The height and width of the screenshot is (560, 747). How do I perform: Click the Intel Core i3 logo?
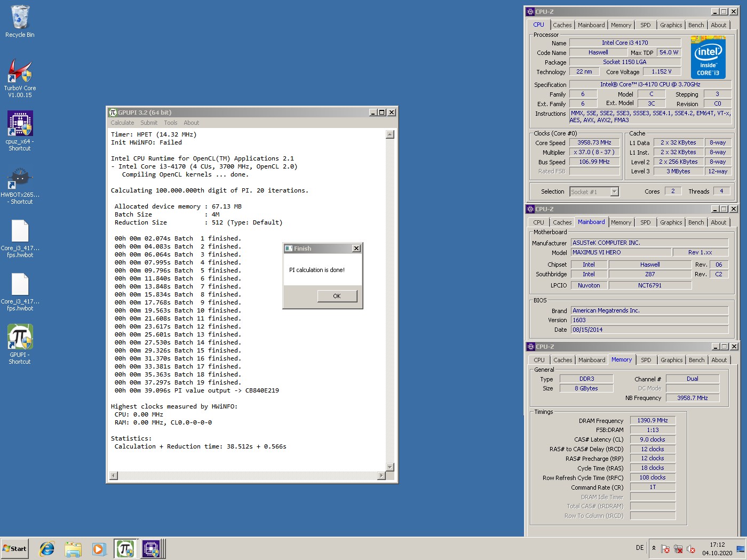[708, 57]
